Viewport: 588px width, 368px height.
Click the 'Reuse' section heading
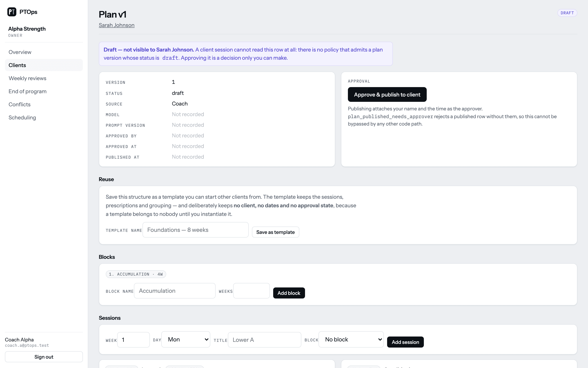pos(106,179)
